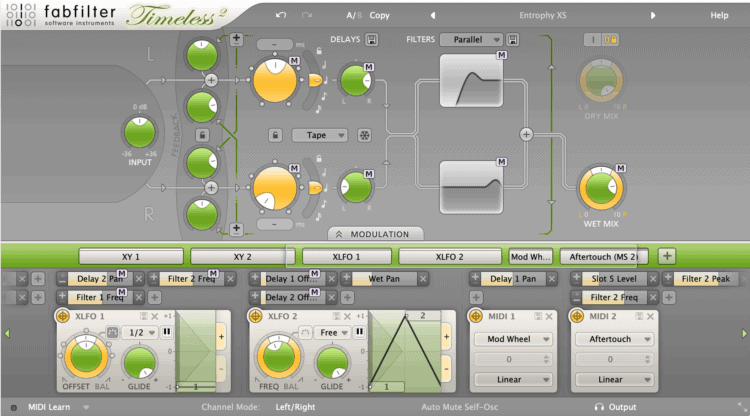Toggle the dry mix enable button
The width and height of the screenshot is (750, 416).
(593, 40)
